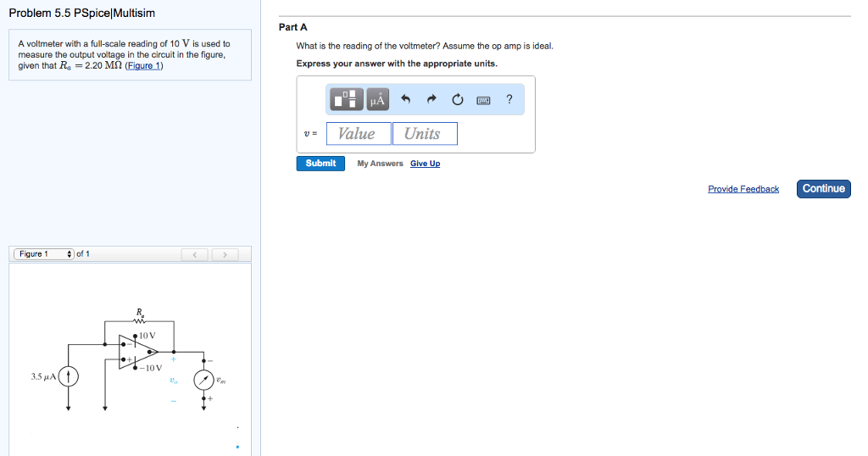
Task: Click the Value answer field
Action: point(357,134)
